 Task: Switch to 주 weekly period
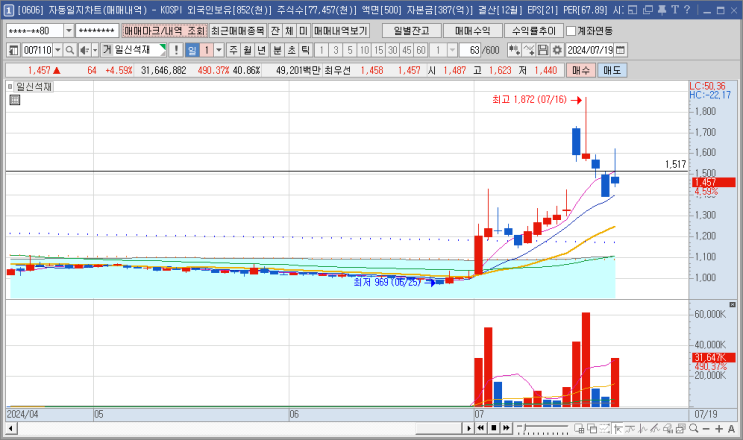pyautogui.click(x=233, y=50)
